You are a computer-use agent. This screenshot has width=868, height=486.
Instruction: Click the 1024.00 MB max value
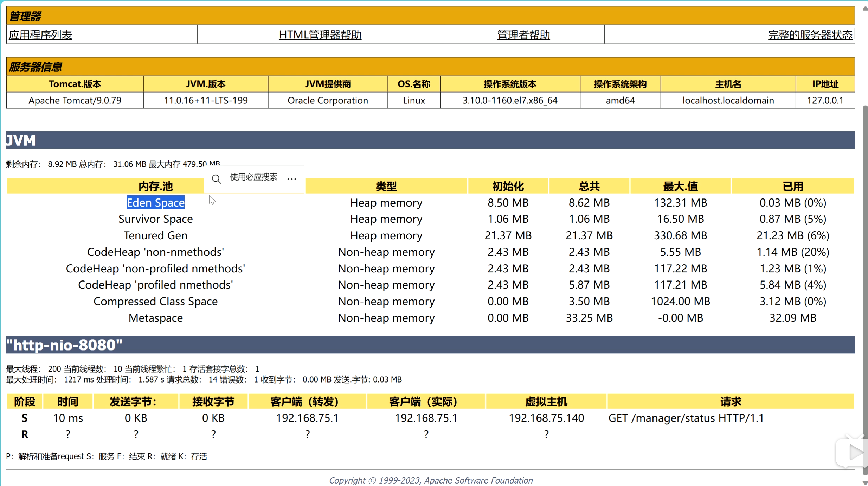pos(680,301)
